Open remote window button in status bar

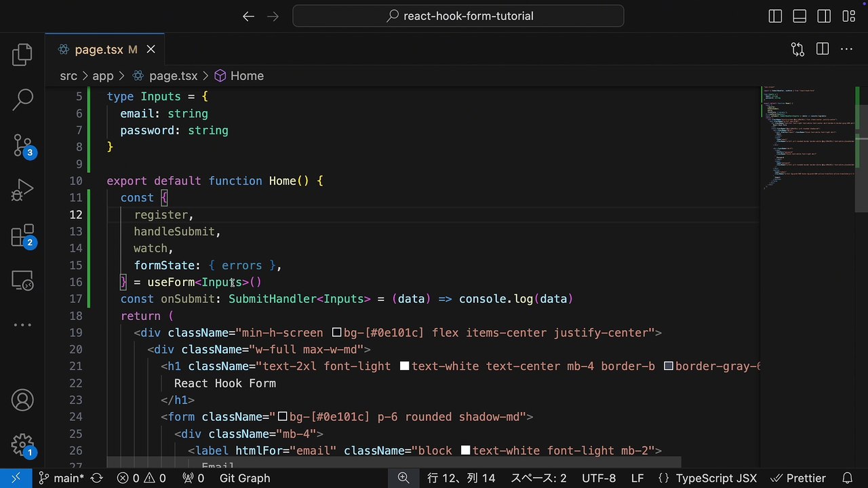click(16, 478)
